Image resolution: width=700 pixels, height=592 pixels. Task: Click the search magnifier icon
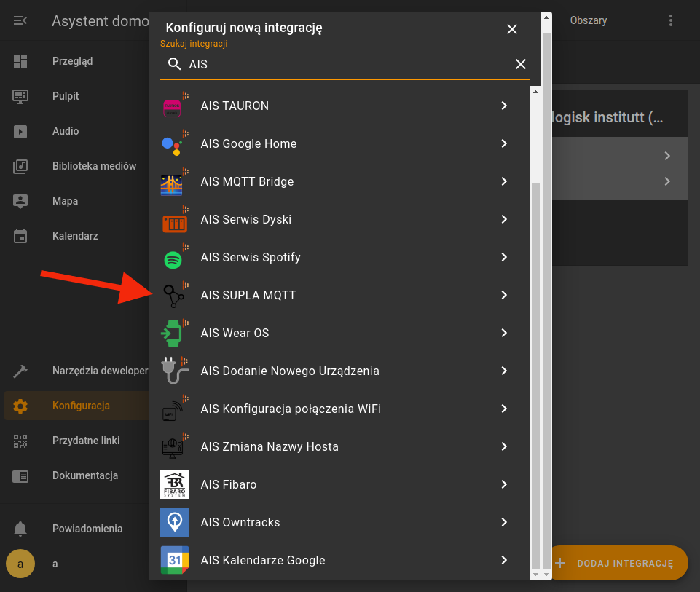coord(174,64)
